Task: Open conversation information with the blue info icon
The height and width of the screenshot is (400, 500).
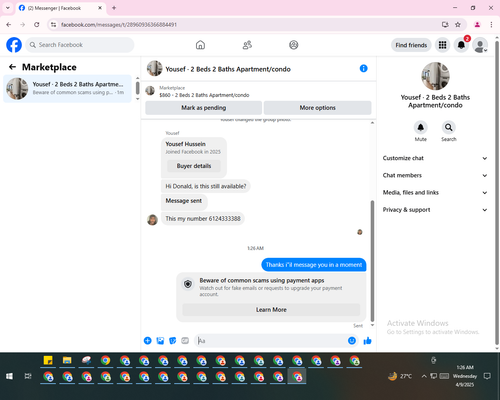Action: click(x=364, y=68)
